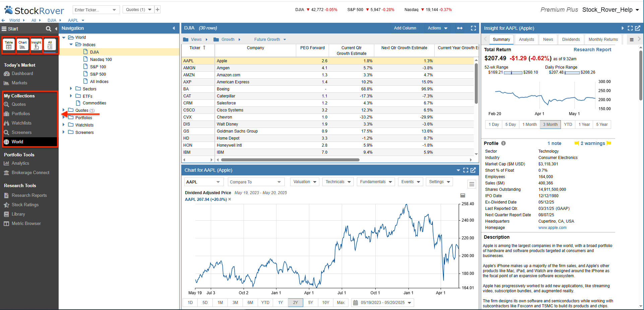The width and height of the screenshot is (644, 310).
Task: Switch to the Chart layout icon
Action: coord(22,45)
